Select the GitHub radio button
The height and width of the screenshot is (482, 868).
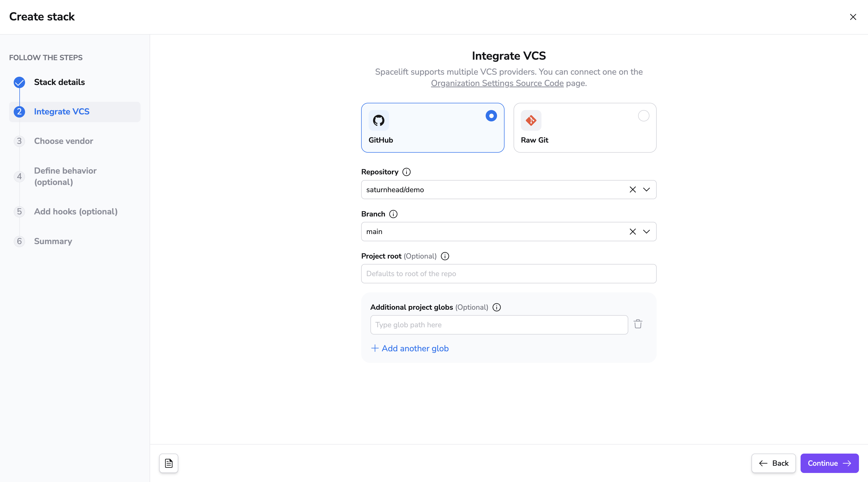[x=491, y=116]
